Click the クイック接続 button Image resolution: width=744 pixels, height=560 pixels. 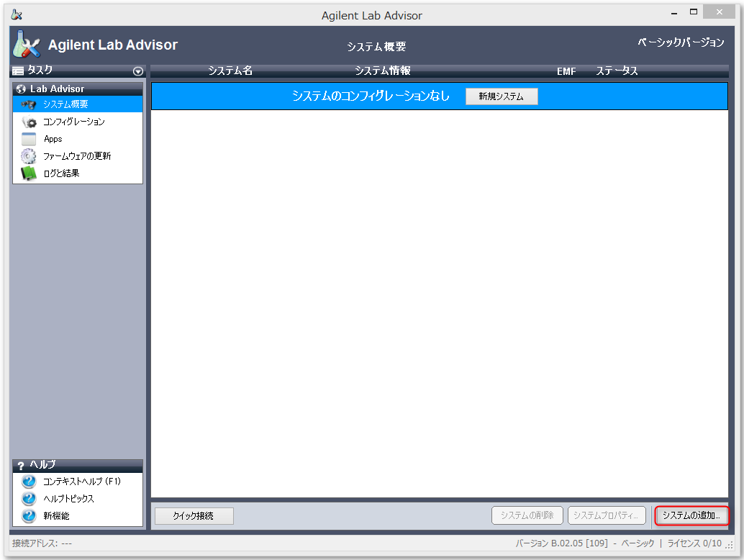click(194, 516)
